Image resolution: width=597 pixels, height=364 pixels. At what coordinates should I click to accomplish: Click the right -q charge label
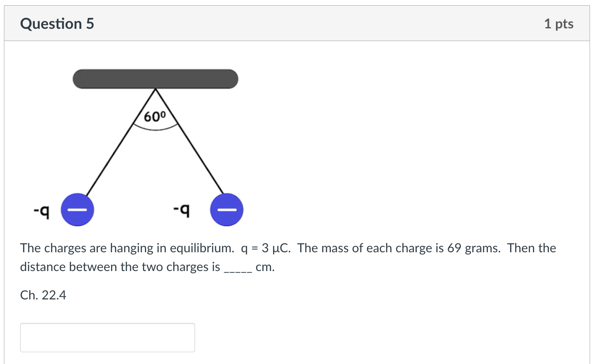pyautogui.click(x=182, y=210)
